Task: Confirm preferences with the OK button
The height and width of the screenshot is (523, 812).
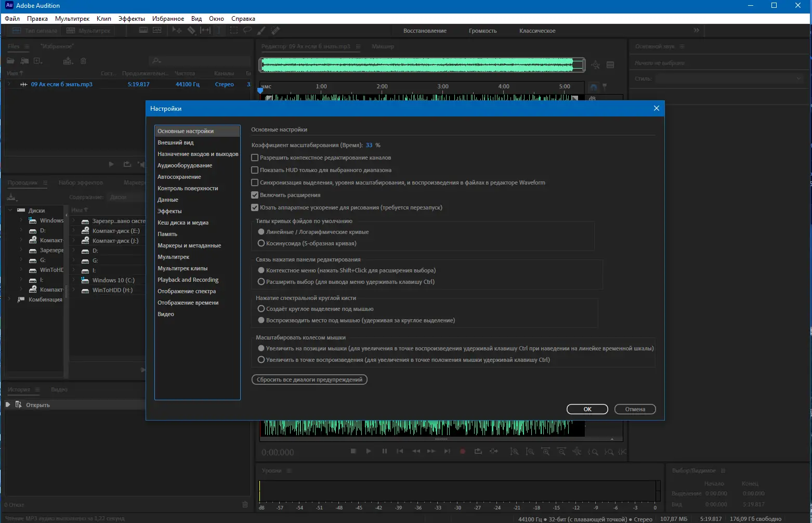Action: pyautogui.click(x=587, y=409)
